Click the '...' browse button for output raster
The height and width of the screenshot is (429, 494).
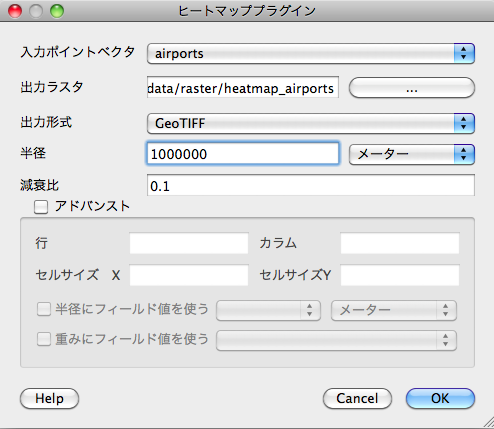[412, 88]
